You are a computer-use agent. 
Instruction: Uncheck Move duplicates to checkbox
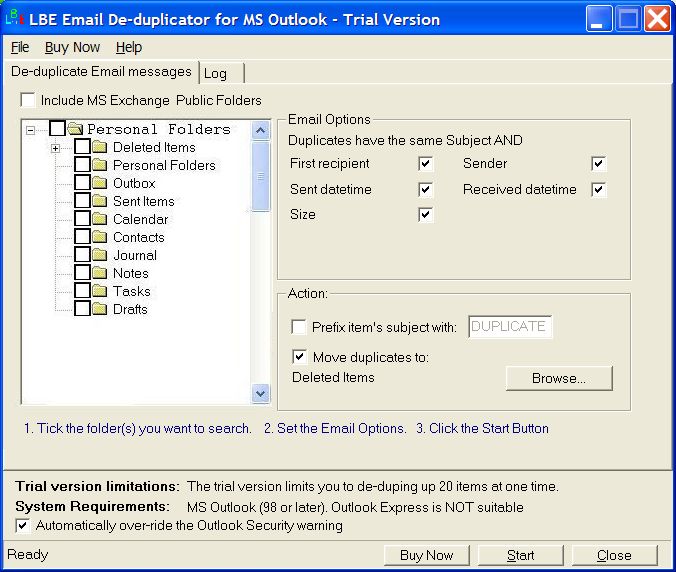[300, 357]
